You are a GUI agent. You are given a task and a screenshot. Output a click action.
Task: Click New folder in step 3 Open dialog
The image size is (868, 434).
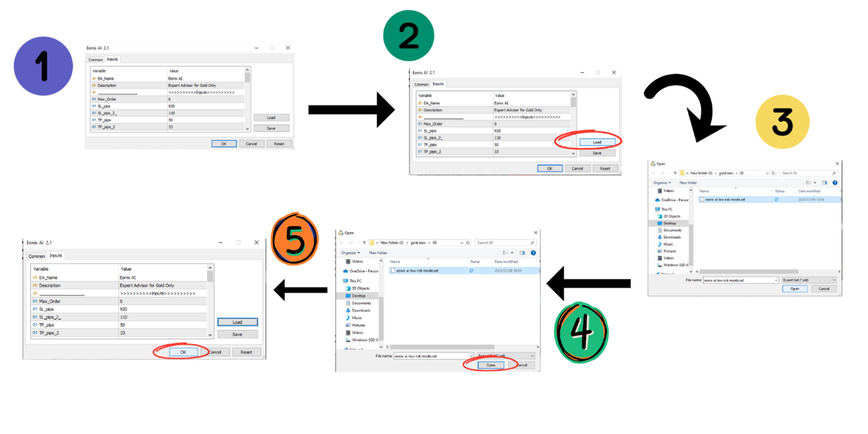[x=689, y=183]
